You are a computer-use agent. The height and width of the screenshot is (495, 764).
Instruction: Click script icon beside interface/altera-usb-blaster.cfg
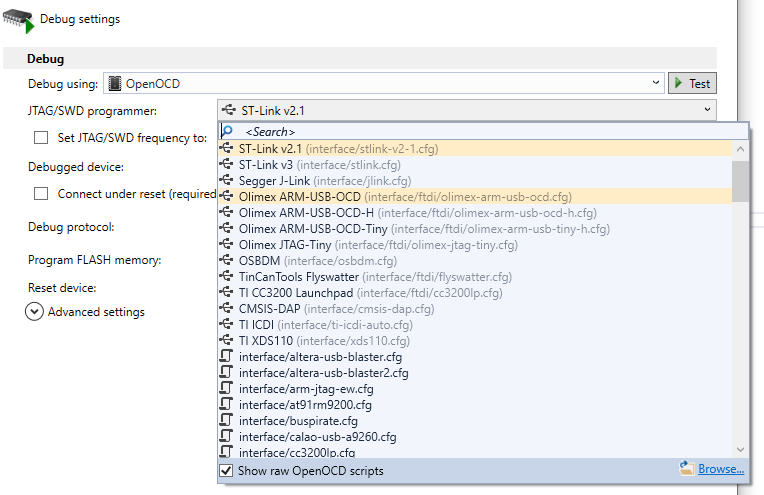226,356
